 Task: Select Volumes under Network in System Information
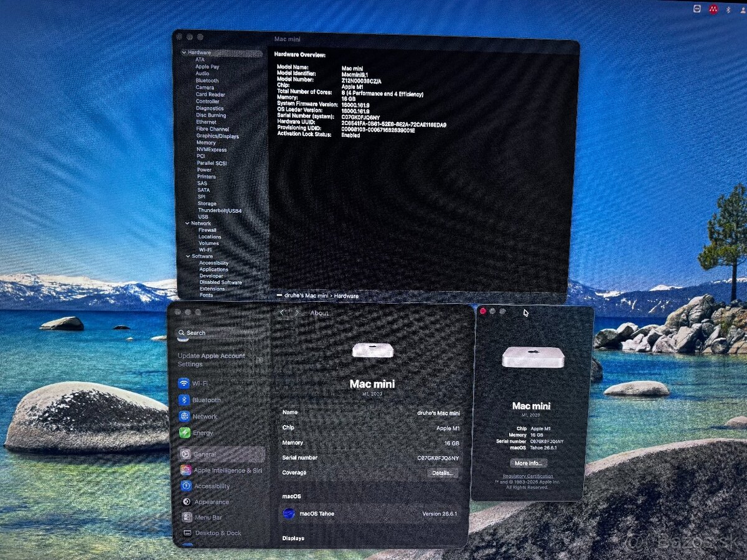(x=209, y=243)
